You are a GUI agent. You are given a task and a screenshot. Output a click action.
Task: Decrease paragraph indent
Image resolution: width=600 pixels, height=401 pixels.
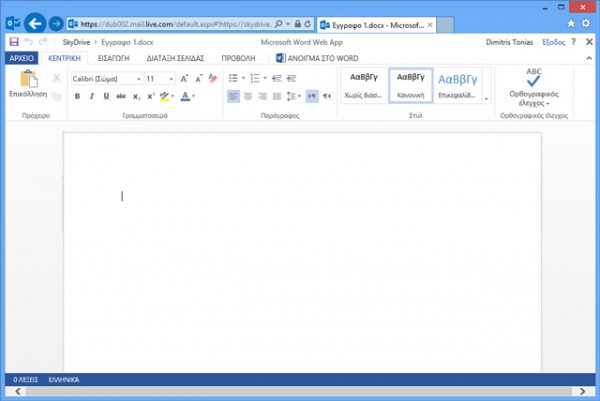[277, 78]
